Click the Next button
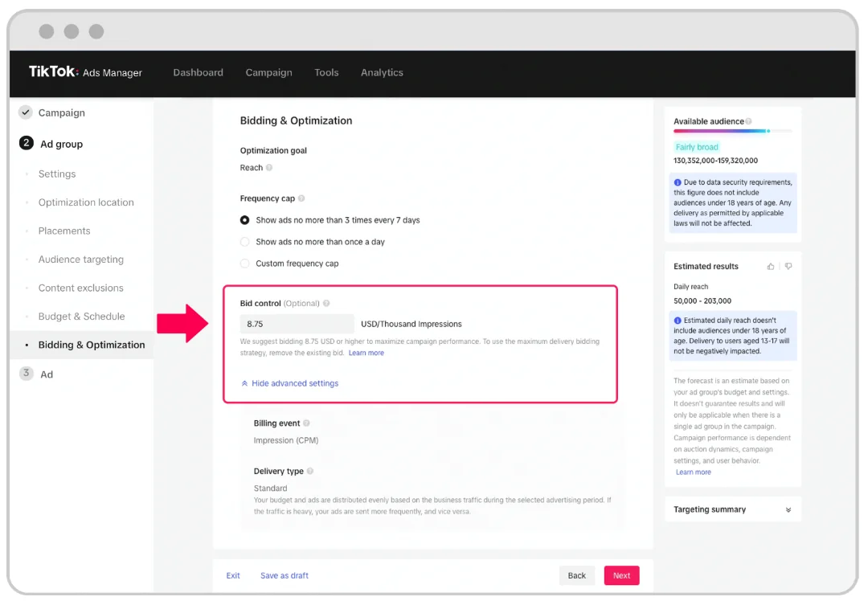868x605 pixels. 621,575
